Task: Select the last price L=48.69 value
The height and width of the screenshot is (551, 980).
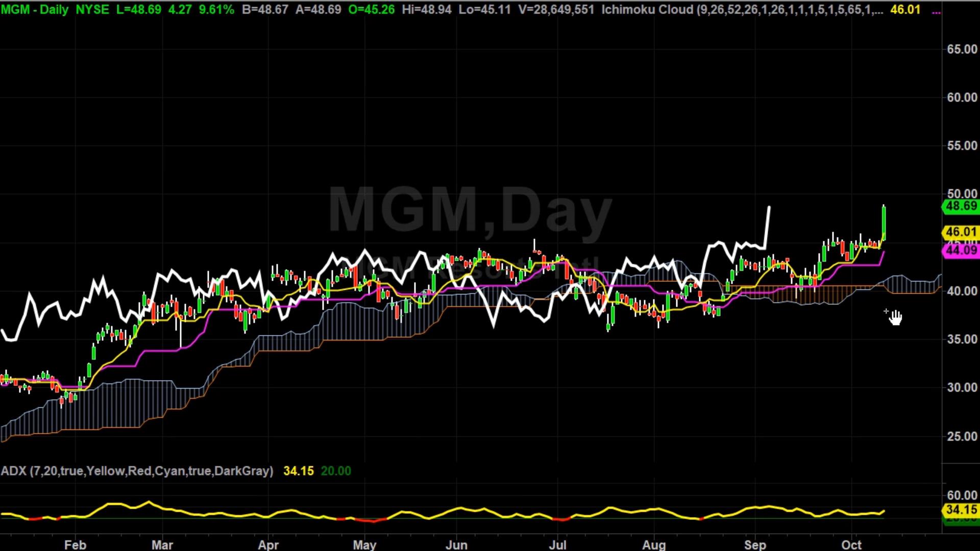Action: click(x=139, y=10)
